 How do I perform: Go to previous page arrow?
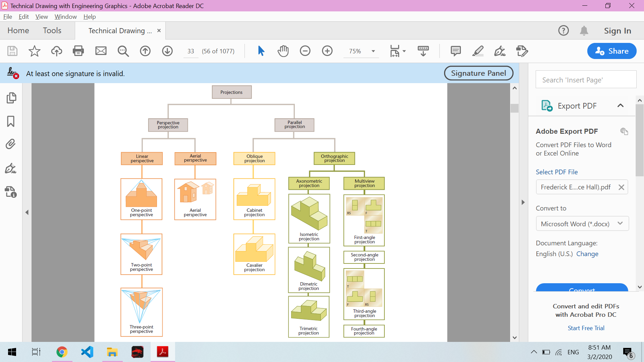(x=145, y=51)
